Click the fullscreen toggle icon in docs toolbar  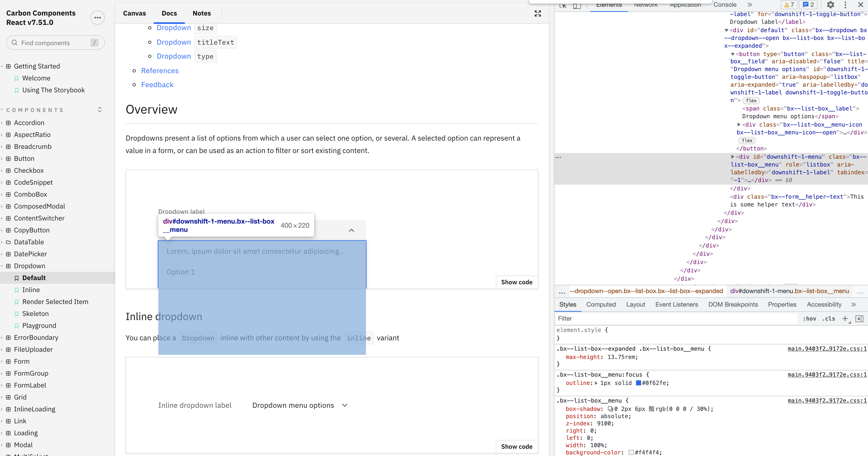click(538, 13)
